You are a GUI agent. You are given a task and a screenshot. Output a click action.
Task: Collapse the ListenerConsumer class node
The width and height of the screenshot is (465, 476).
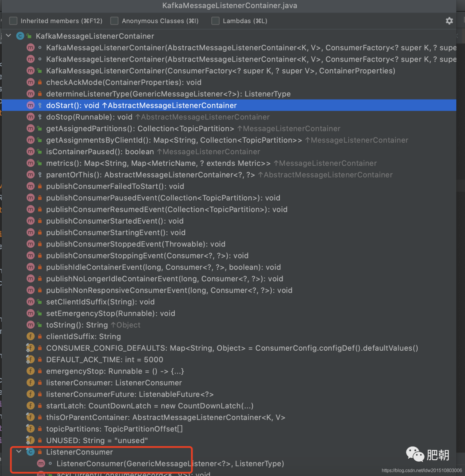point(19,451)
